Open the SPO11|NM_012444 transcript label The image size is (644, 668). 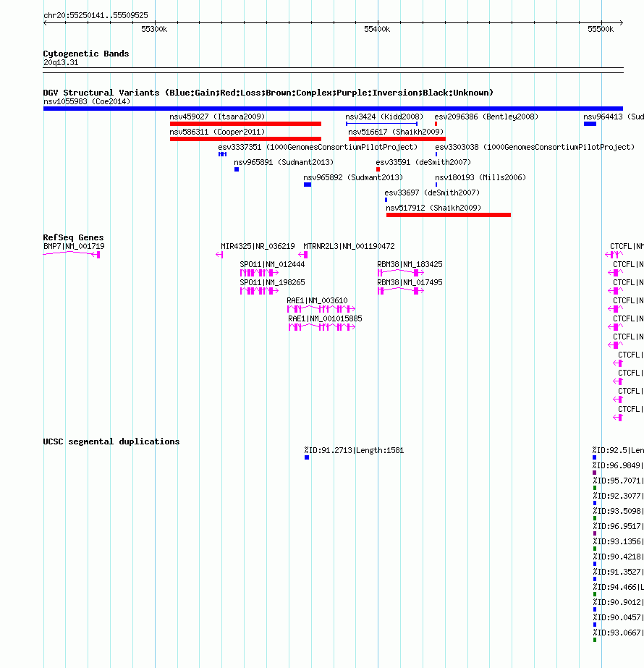coord(272,265)
